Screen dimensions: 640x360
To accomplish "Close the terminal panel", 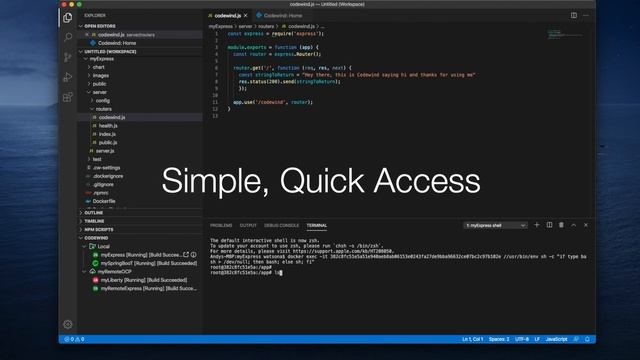I will (586, 225).
